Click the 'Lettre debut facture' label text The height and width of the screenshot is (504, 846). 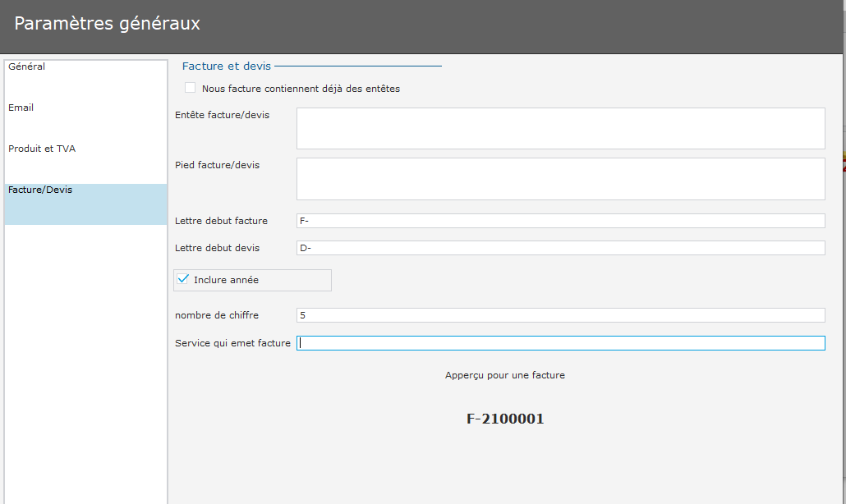pyautogui.click(x=221, y=221)
